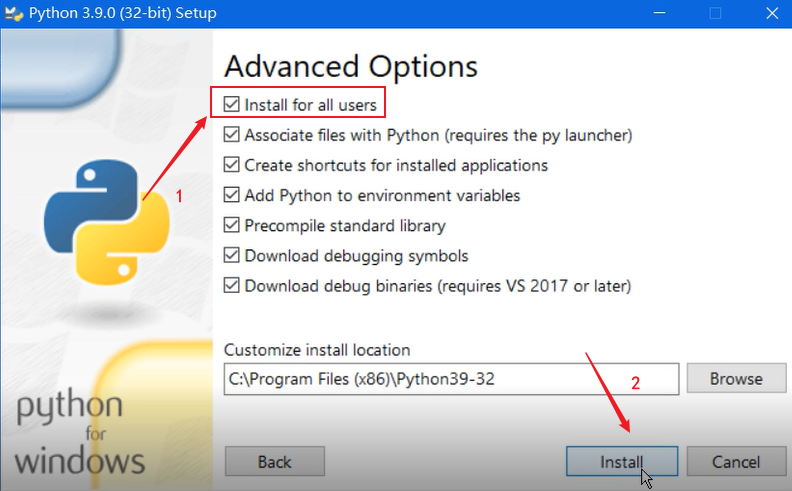Uncheck Download debugging symbols
The width and height of the screenshot is (792, 491).
pyautogui.click(x=232, y=255)
